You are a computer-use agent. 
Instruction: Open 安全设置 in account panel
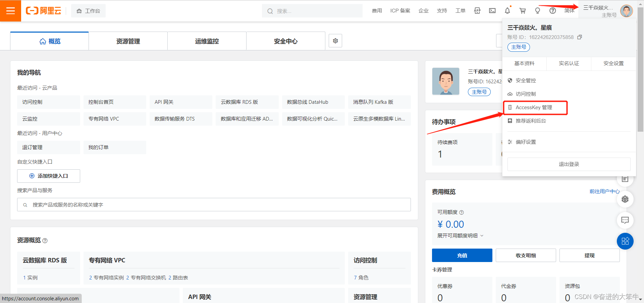pyautogui.click(x=613, y=63)
